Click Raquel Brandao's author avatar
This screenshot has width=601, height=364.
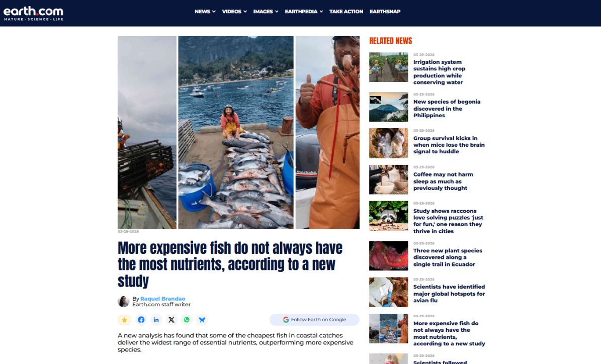pyautogui.click(x=123, y=301)
